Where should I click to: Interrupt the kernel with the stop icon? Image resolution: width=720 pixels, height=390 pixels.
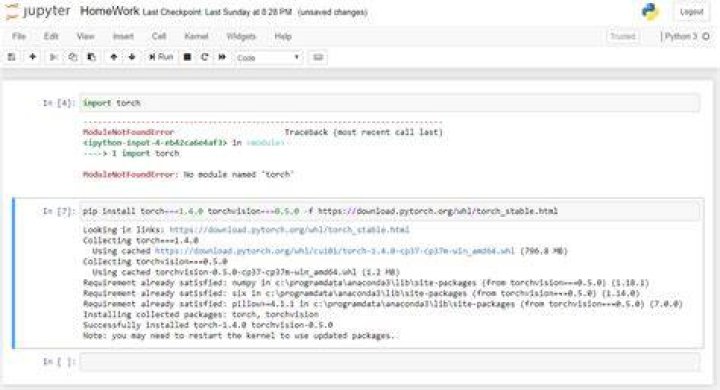coord(187,57)
